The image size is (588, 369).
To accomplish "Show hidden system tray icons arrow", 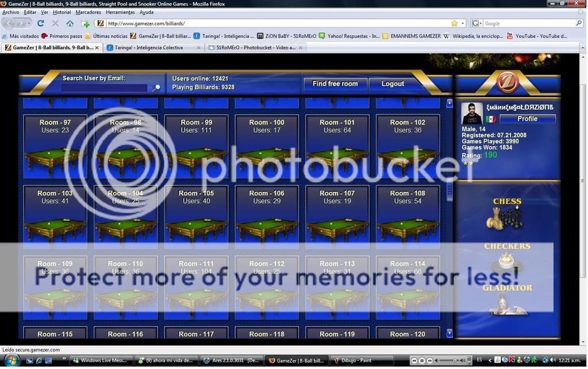I will (489, 360).
